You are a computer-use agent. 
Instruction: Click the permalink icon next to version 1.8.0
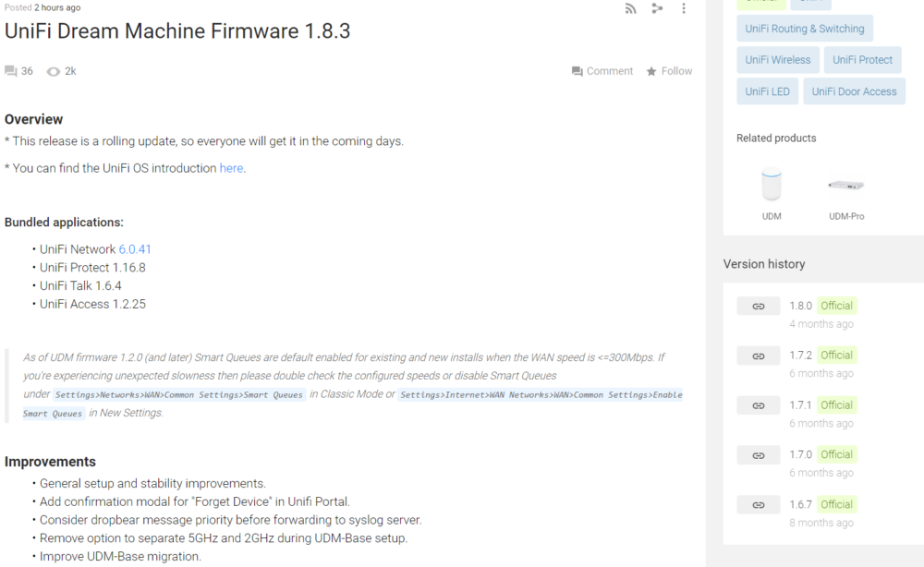pos(758,305)
